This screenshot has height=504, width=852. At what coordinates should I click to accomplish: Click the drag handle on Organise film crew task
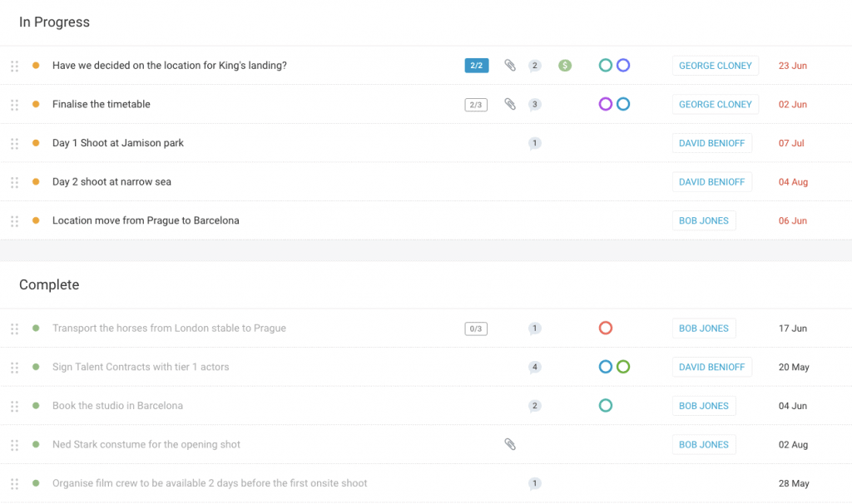[14, 483]
